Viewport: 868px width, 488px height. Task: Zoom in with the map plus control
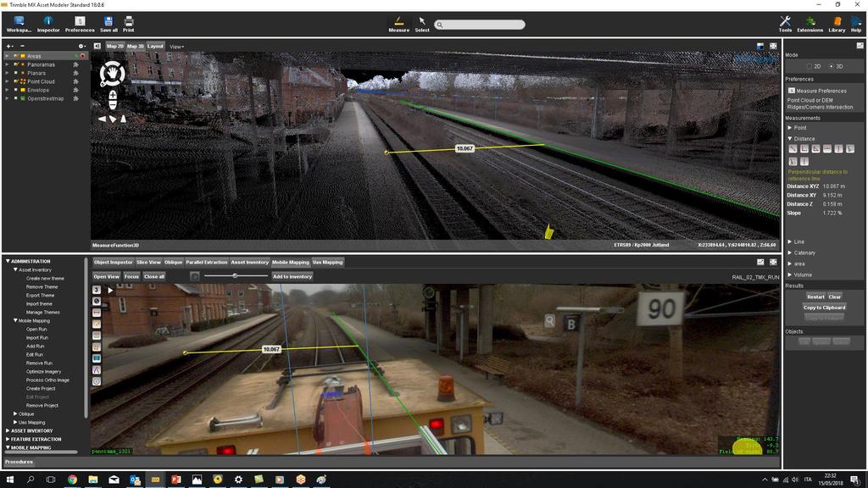(113, 95)
